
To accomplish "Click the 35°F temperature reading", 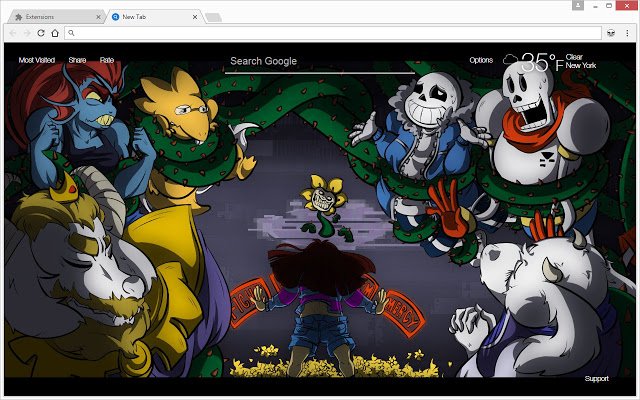I will coord(542,62).
